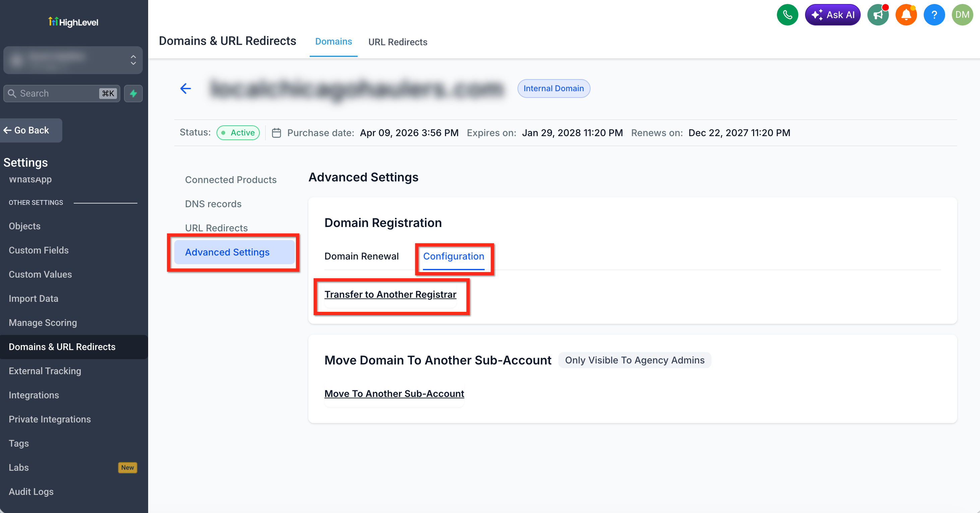Screen dimensions: 980x513
Task: Open the notifications bell icon
Action: (906, 15)
